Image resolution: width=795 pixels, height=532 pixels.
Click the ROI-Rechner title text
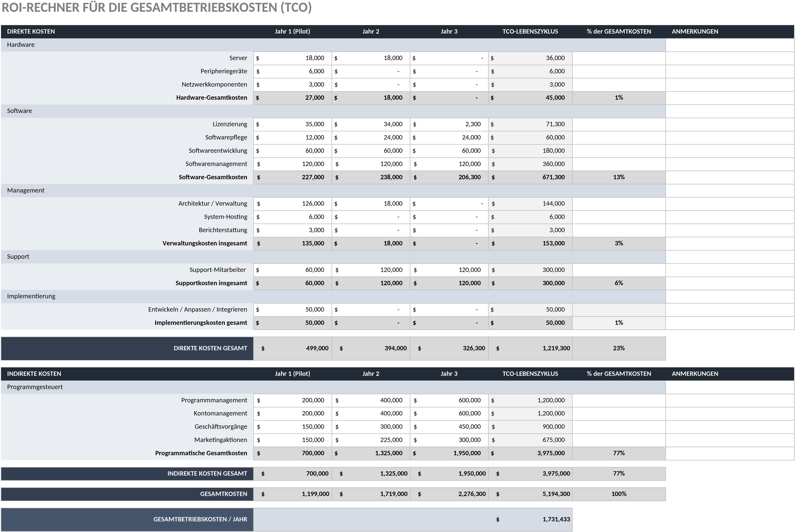click(x=156, y=7)
